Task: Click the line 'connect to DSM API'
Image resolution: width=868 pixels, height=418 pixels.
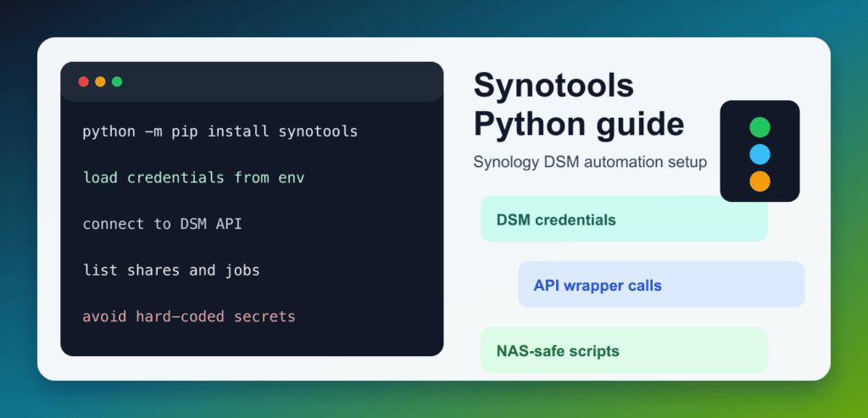Action: tap(162, 224)
